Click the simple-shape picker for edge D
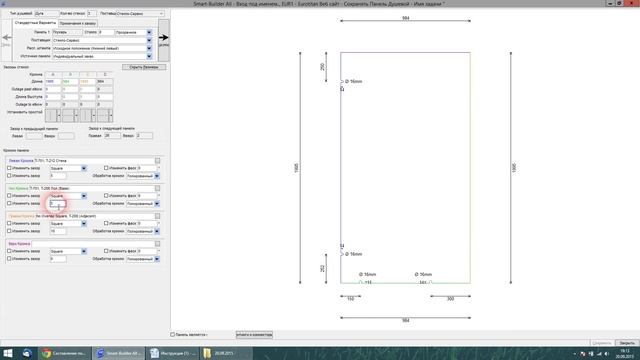The width and height of the screenshot is (640, 360). tap(105, 116)
